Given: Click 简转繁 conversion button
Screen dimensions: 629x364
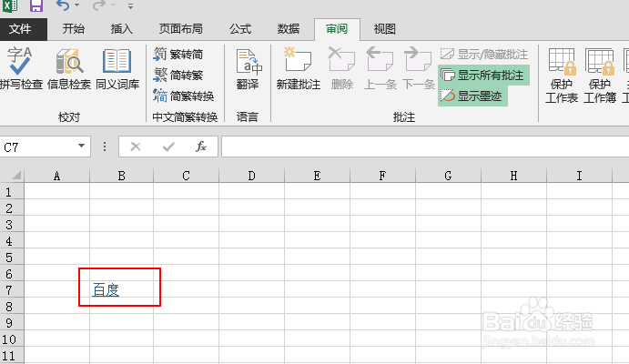Looking at the screenshot, I should [178, 75].
